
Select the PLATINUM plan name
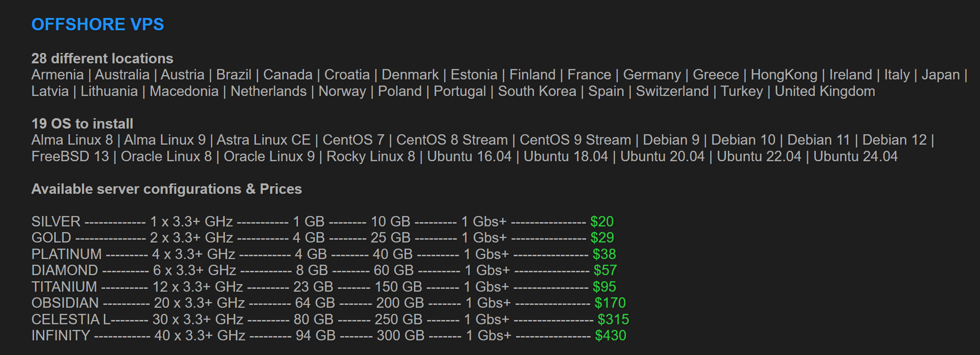[x=66, y=254]
